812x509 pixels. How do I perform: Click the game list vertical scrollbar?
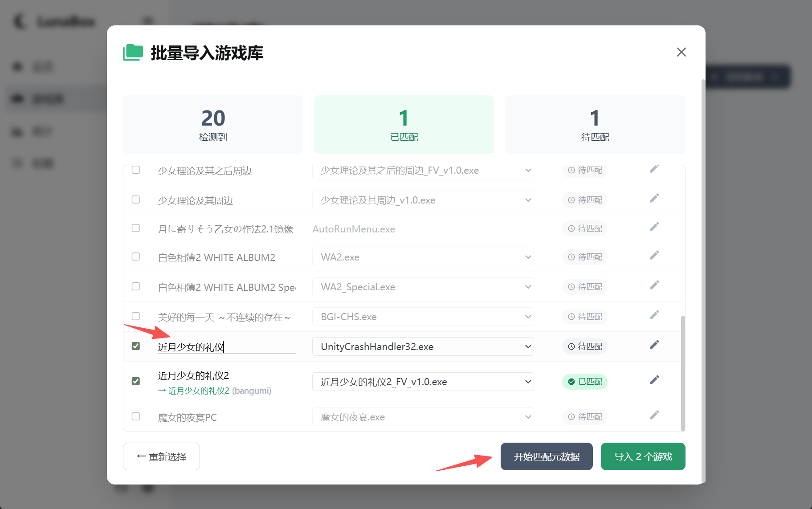683,373
